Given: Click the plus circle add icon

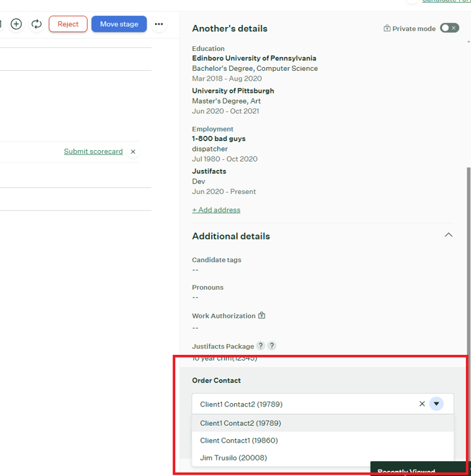Looking at the screenshot, I should (x=16, y=24).
